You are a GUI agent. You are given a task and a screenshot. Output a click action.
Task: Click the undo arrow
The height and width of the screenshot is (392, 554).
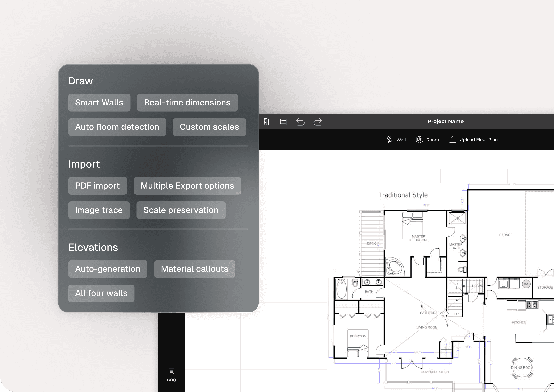[x=300, y=122]
